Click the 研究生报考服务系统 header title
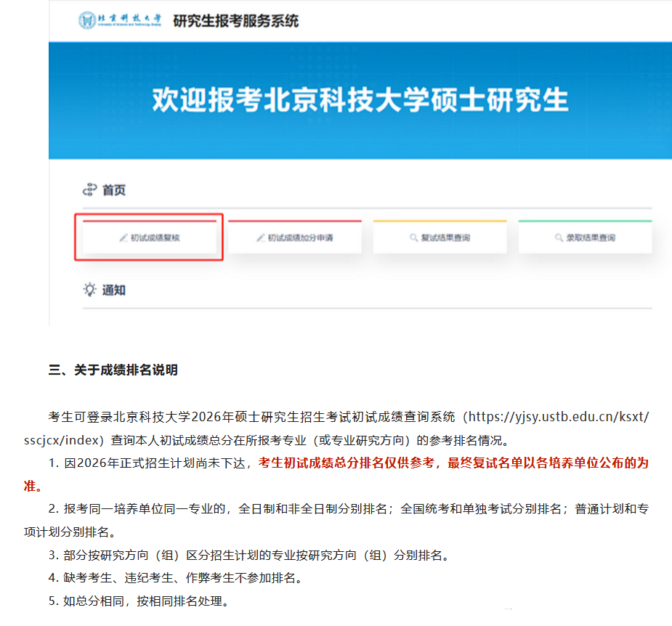672x626 pixels. (234, 21)
